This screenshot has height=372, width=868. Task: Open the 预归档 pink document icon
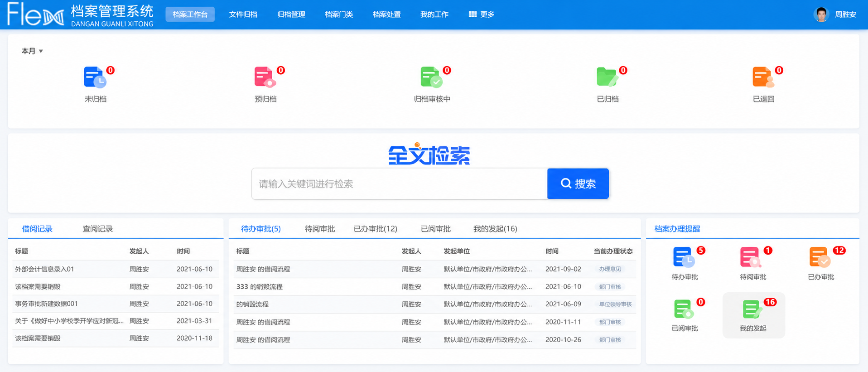click(x=265, y=77)
